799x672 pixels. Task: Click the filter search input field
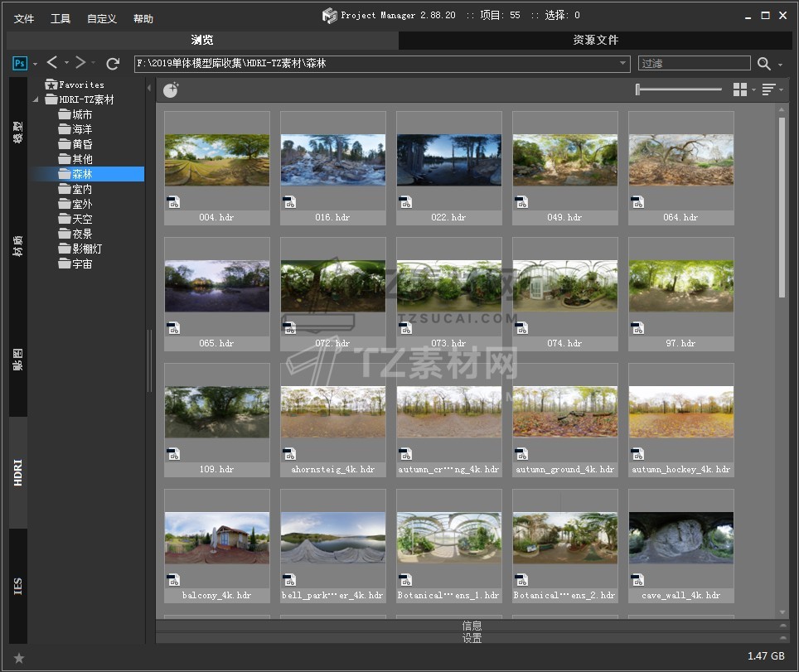point(694,63)
